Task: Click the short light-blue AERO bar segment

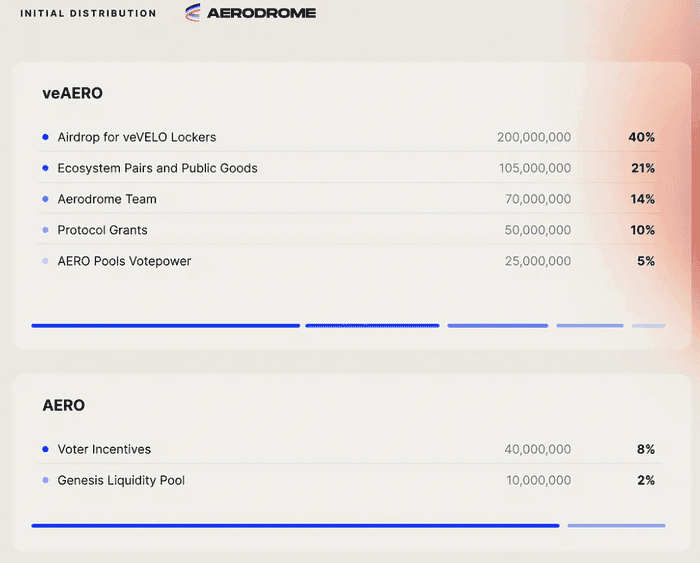Action: [616, 525]
